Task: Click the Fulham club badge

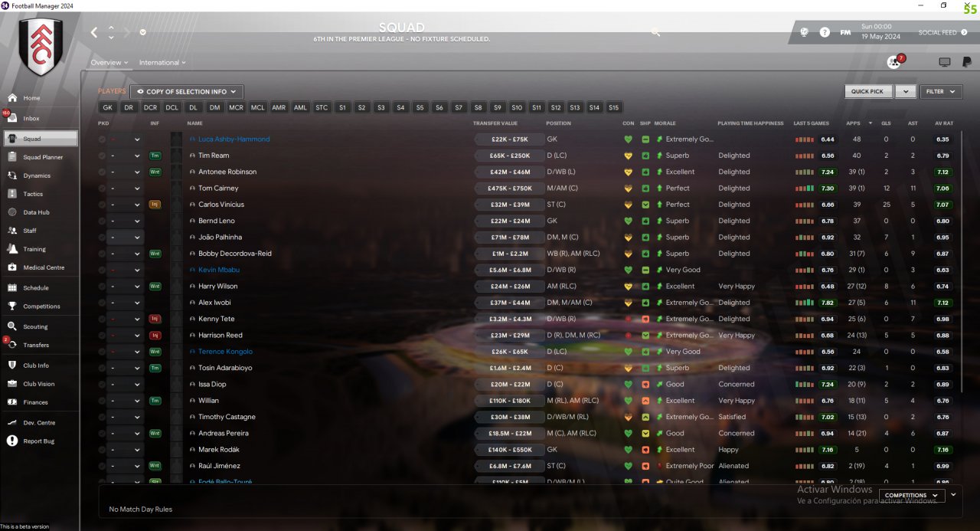Action: [40, 46]
